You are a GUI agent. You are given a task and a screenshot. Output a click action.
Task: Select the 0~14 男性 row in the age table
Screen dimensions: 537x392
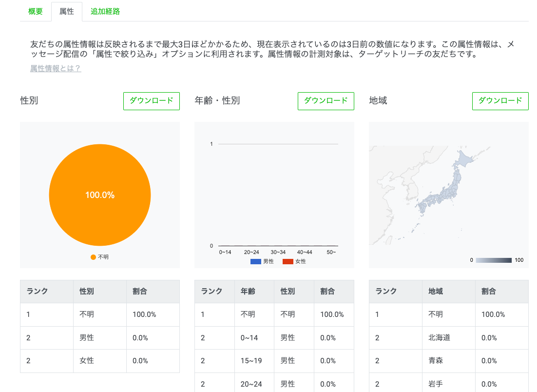[274, 337]
